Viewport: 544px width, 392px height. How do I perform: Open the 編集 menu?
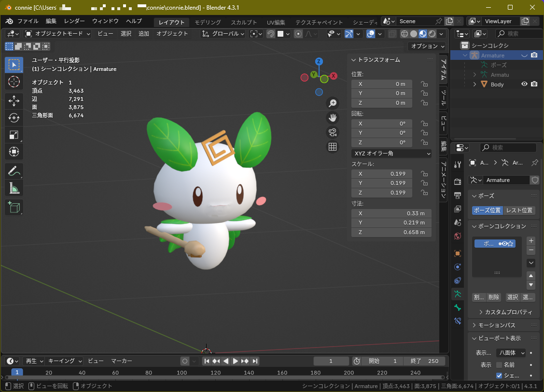(x=51, y=21)
